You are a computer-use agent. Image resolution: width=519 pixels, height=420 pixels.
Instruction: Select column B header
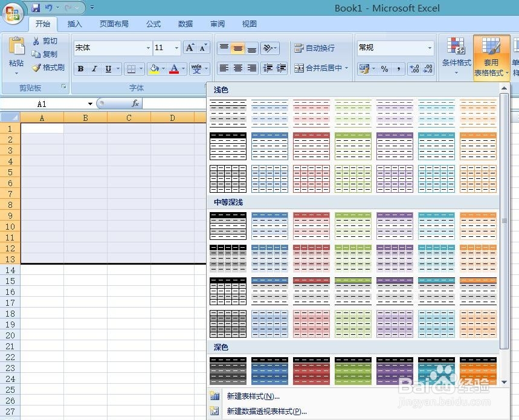pyautogui.click(x=85, y=117)
